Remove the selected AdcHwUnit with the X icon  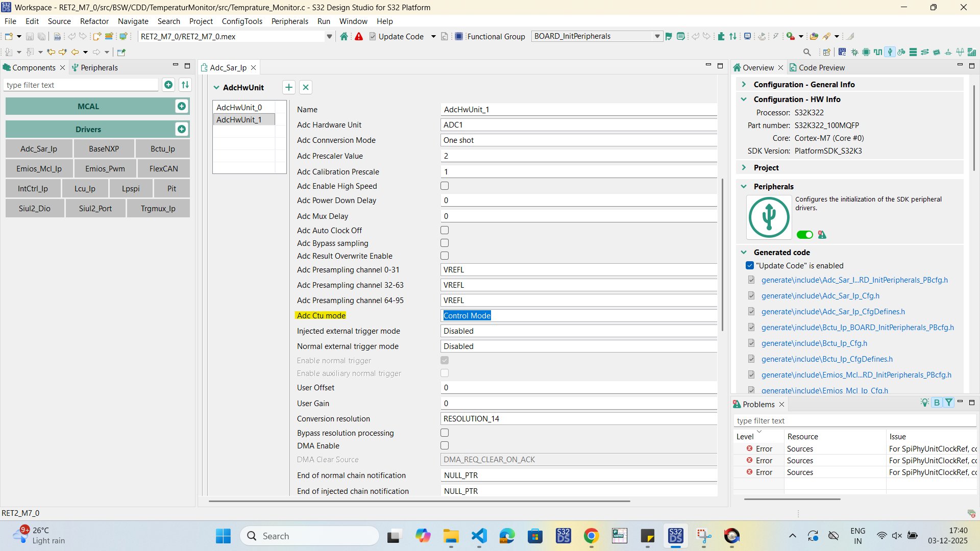pyautogui.click(x=306, y=87)
